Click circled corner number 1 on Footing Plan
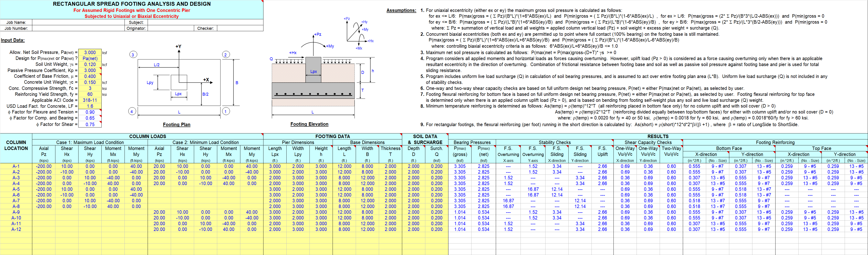This screenshot has width=868, height=255. [225, 111]
